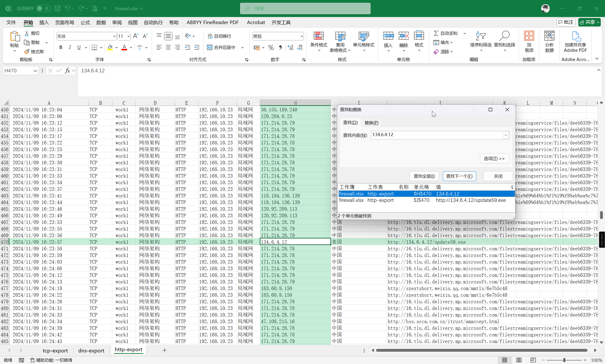Click the fill color bucket icon
The image size is (605, 364).
click(x=110, y=47)
